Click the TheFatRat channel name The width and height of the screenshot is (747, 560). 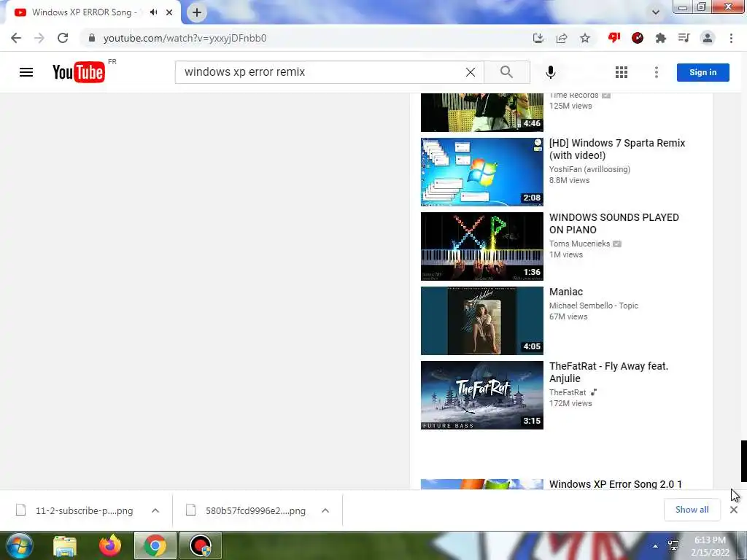[x=568, y=392]
